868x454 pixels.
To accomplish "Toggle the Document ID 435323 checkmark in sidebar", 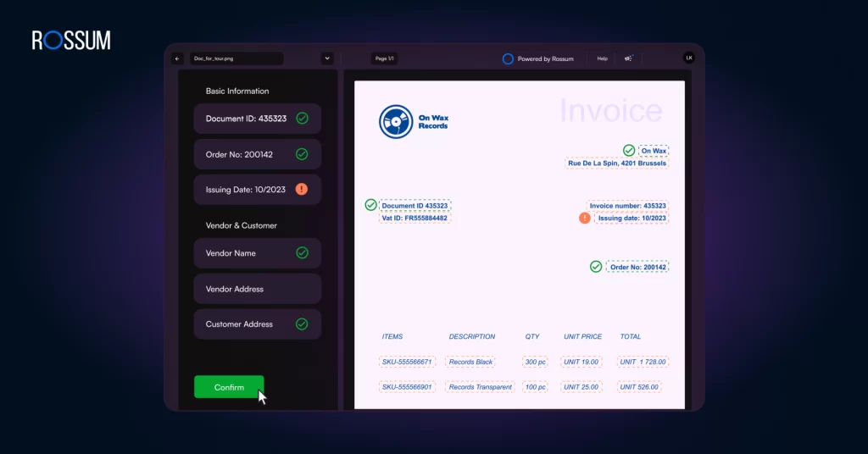I will [302, 119].
